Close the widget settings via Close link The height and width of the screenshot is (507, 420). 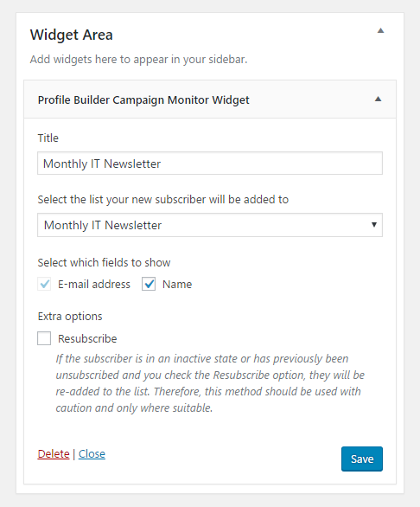point(92,454)
